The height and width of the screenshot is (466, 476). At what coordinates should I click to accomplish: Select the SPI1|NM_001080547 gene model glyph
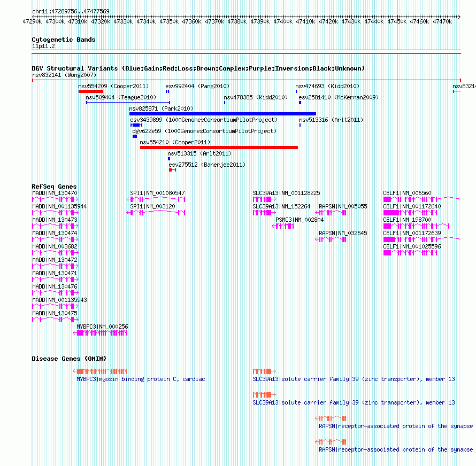(156, 199)
